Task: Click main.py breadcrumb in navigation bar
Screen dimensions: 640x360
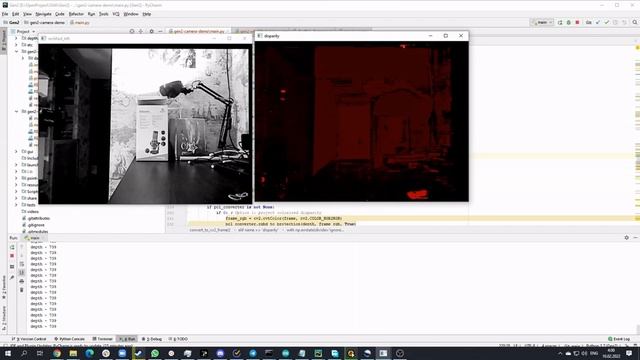Action: click(80, 22)
